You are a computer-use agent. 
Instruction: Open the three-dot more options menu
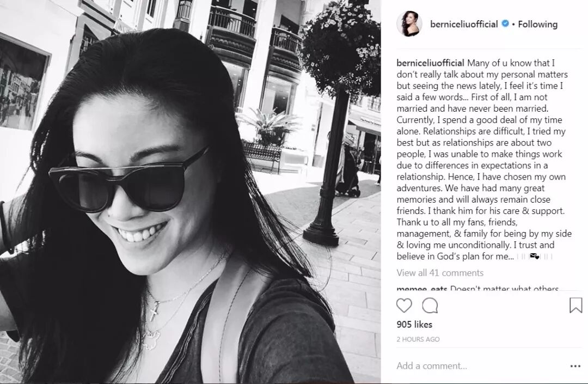[575, 366]
